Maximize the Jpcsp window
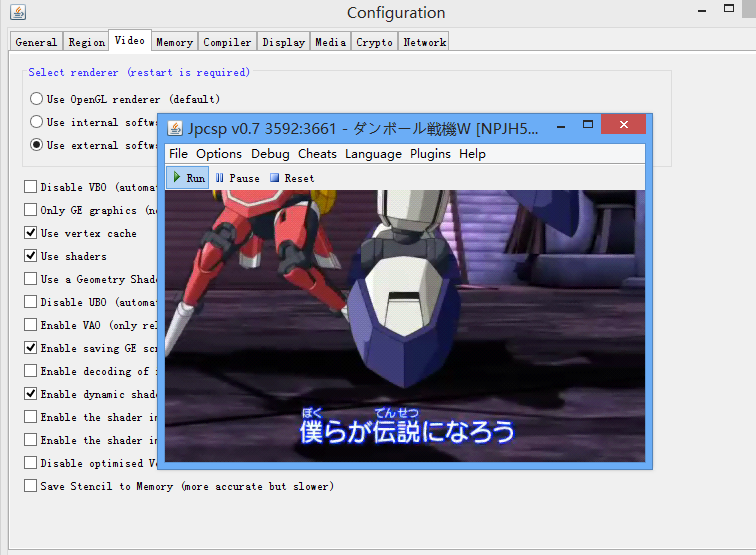 click(x=589, y=126)
